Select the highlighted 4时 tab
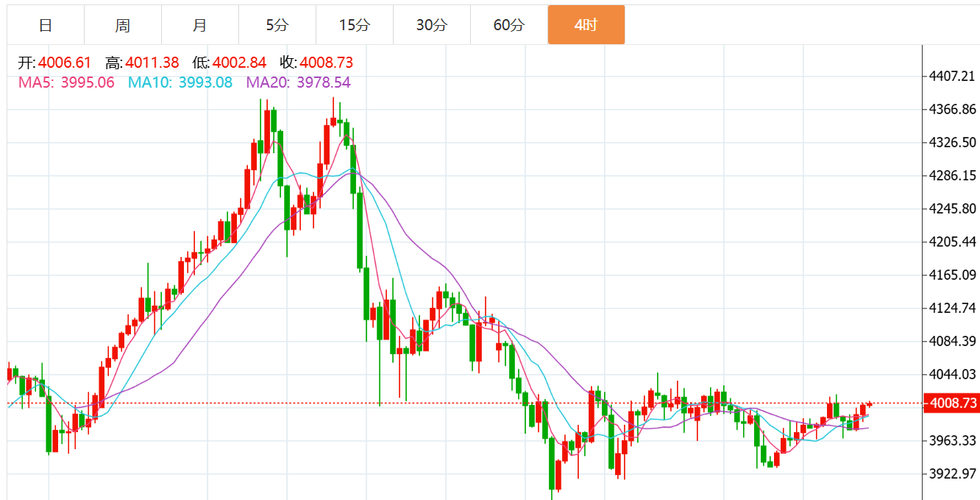980x500 pixels. coord(586,25)
